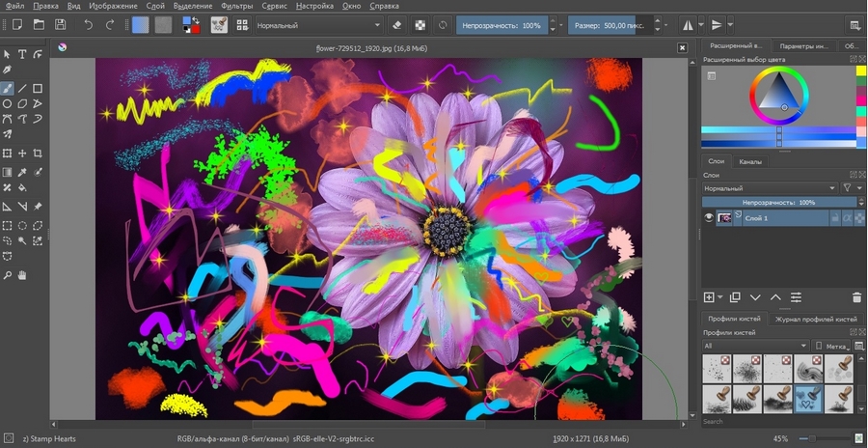Toggle horizontal mirror mode
Image resolution: width=868 pixels, height=448 pixels.
[688, 25]
